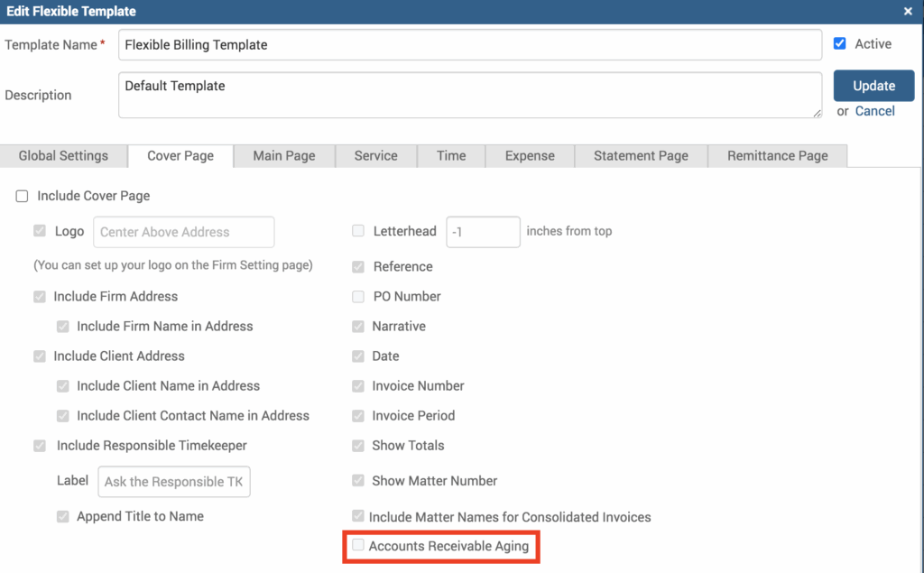Click into the Template Name field
924x573 pixels.
pos(469,44)
